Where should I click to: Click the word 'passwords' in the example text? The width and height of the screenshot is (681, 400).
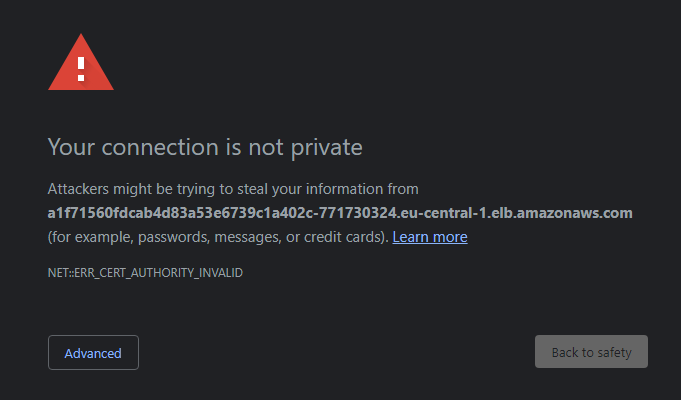(161, 237)
